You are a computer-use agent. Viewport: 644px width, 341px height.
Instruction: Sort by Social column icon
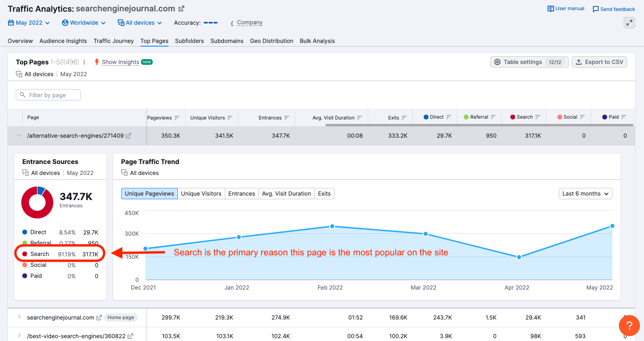(x=582, y=117)
